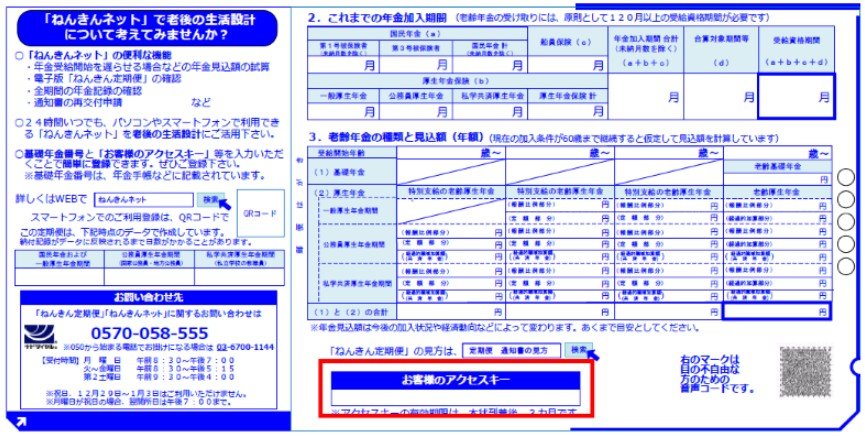Click 国民年金および一般厚生年金期間 header in data table

pos(60,259)
